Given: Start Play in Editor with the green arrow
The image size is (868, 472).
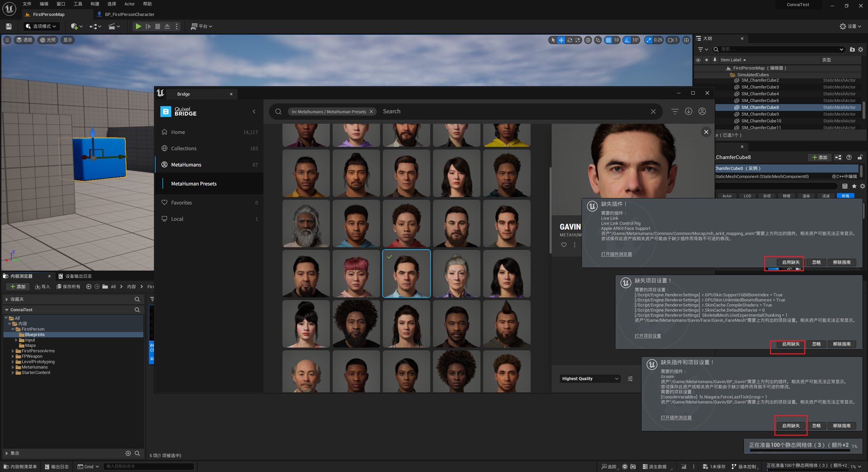Looking at the screenshot, I should (x=138, y=26).
